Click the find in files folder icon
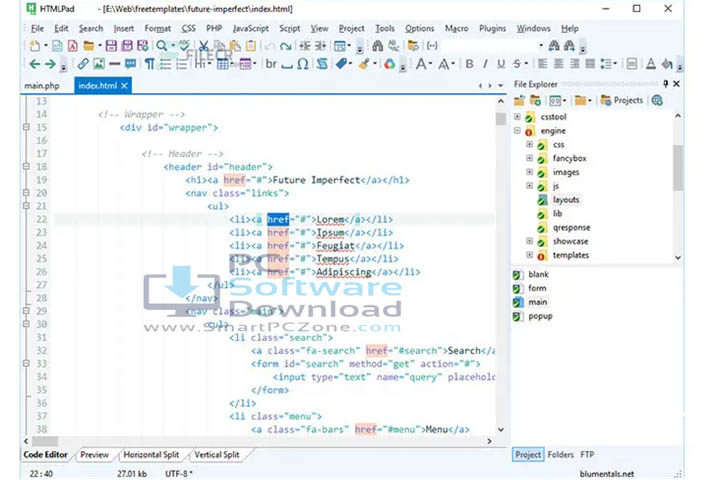The height and width of the screenshot is (480, 720). click(x=413, y=45)
